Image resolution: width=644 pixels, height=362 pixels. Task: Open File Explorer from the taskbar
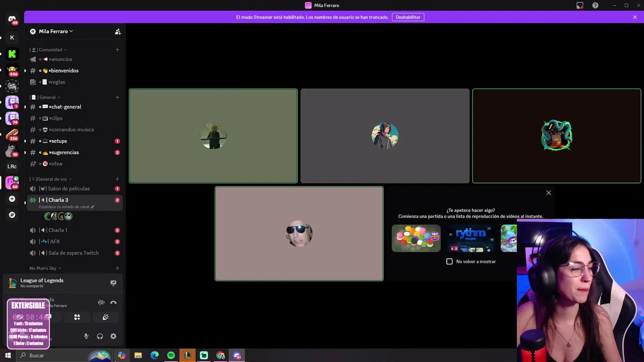point(138,355)
